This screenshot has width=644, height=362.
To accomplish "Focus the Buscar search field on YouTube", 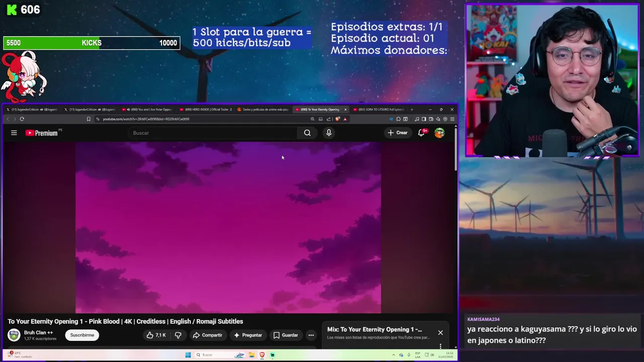I will tap(213, 133).
